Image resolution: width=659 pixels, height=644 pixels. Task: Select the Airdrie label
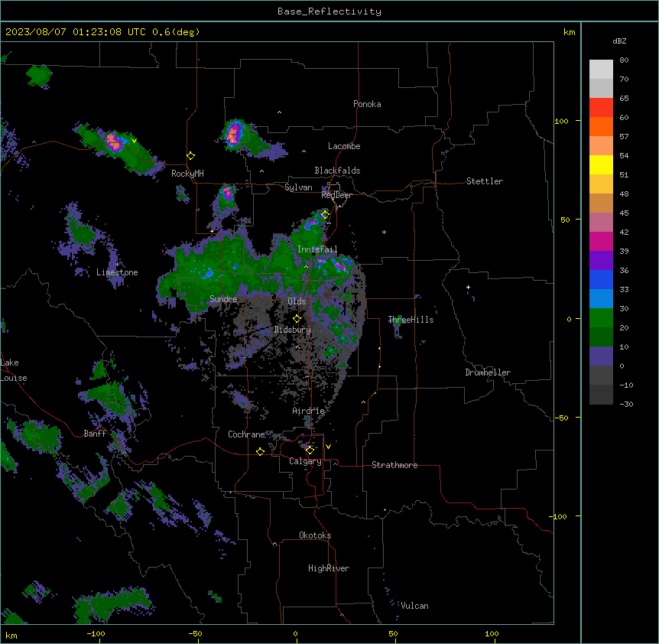(x=308, y=411)
